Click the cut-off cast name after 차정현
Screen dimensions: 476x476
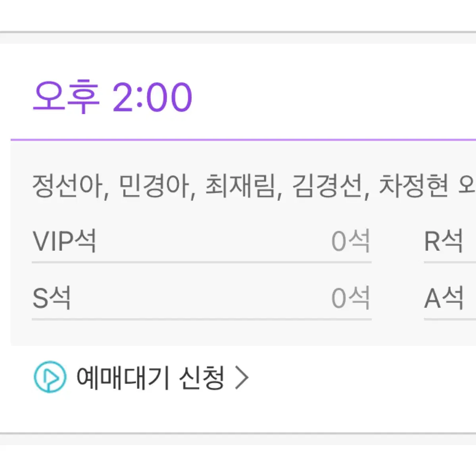point(467,186)
